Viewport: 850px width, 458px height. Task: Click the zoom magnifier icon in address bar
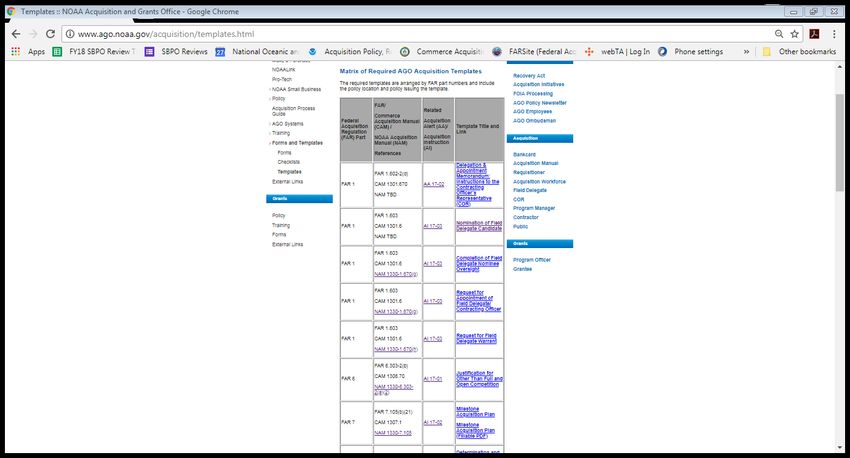click(x=779, y=34)
